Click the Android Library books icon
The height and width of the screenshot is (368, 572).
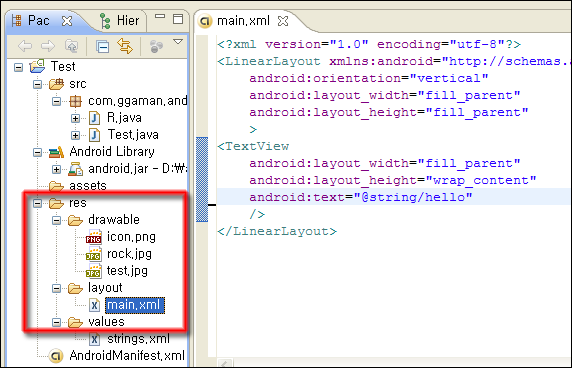tap(57, 152)
